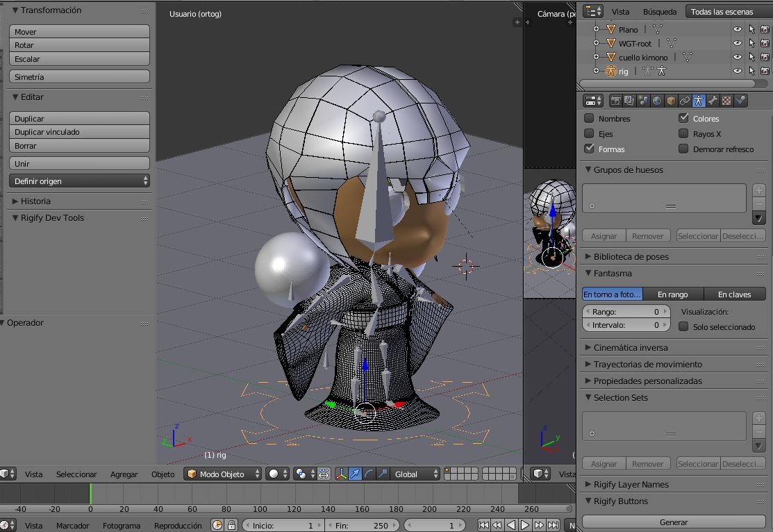
Task: Click the object Constraints chain icon
Action: tap(685, 101)
